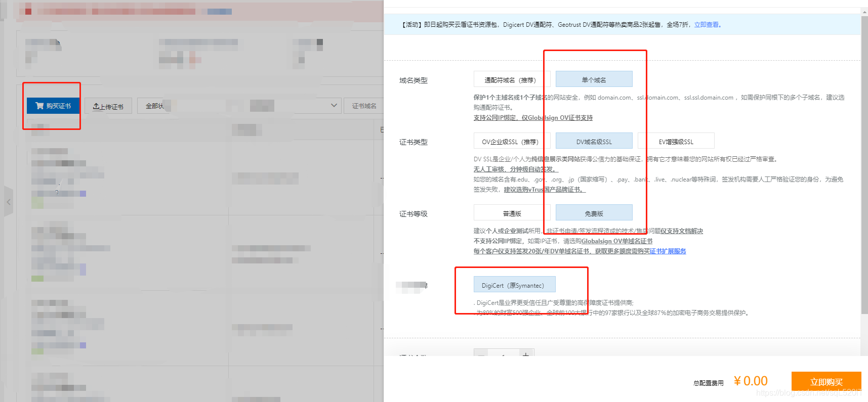Screen dimensions: 868x402
Task: Open the 立即查看 promotion link
Action: [707, 24]
